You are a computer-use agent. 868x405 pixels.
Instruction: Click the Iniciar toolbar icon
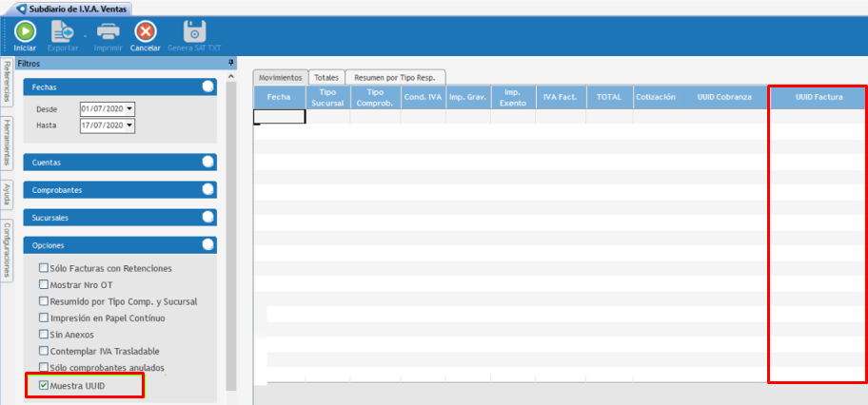(x=25, y=31)
